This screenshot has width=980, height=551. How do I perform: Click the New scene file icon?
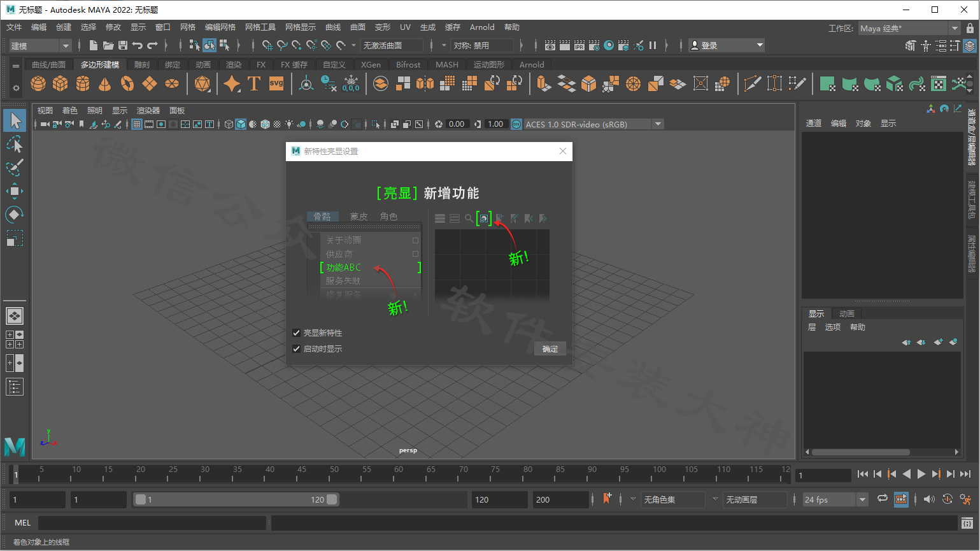point(94,45)
